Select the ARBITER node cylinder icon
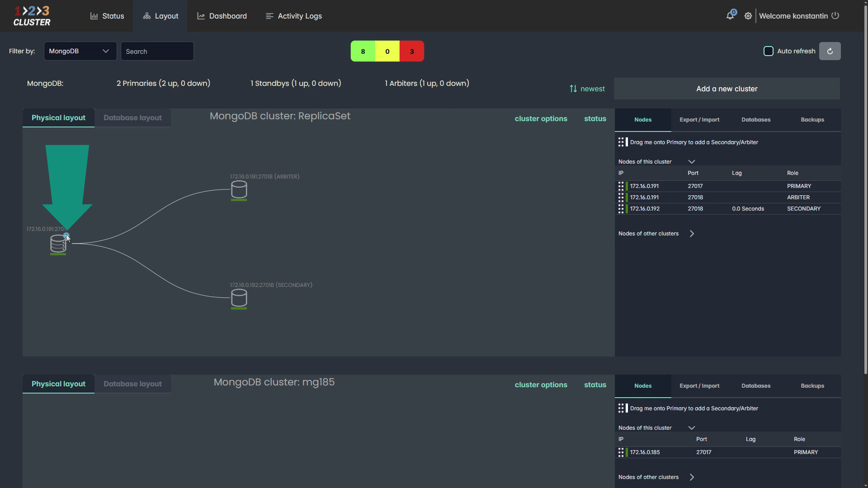 tap(239, 189)
